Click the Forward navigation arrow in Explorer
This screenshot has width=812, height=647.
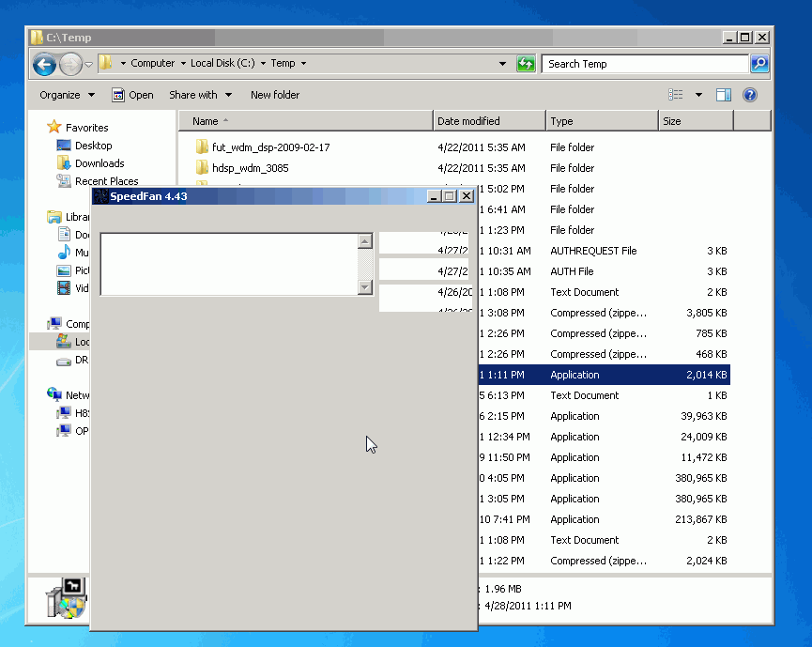click(x=71, y=65)
